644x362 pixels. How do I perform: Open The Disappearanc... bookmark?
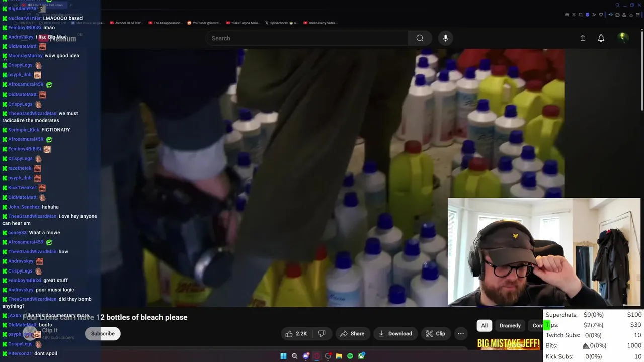(165, 23)
